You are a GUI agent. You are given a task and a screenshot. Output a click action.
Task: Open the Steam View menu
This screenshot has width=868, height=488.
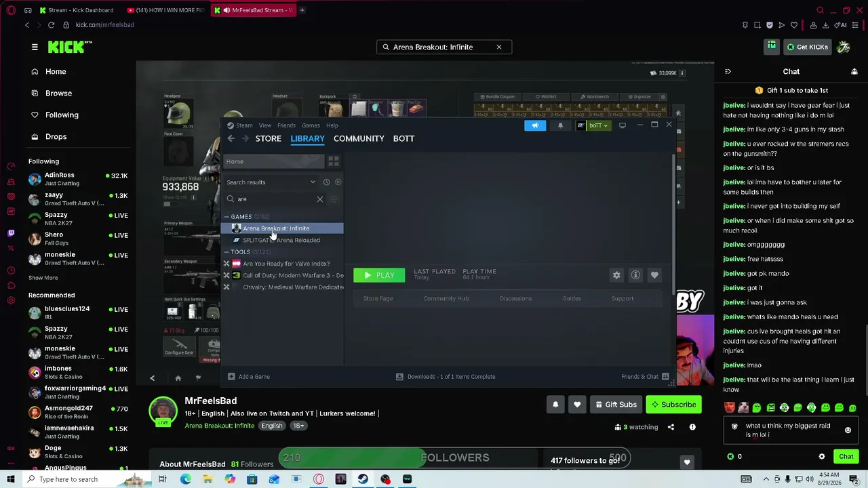click(x=265, y=125)
